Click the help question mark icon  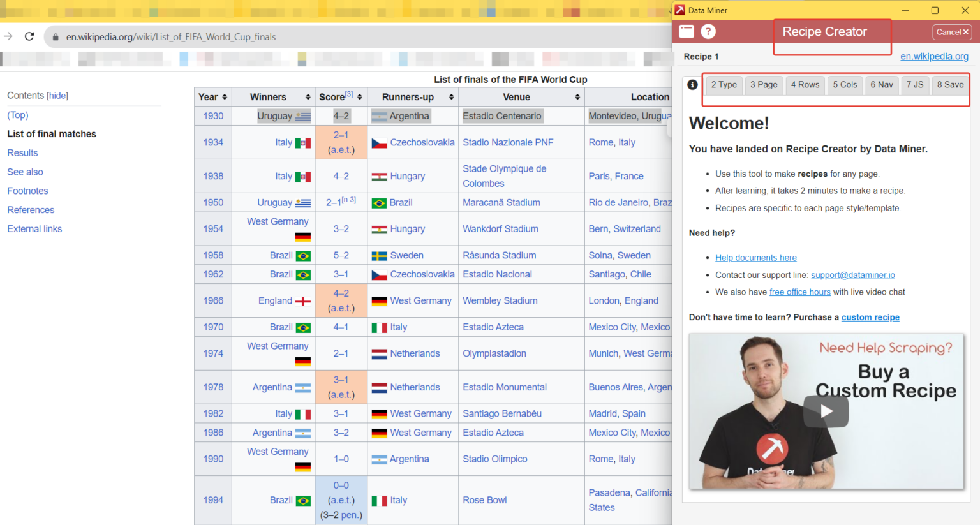tap(708, 31)
